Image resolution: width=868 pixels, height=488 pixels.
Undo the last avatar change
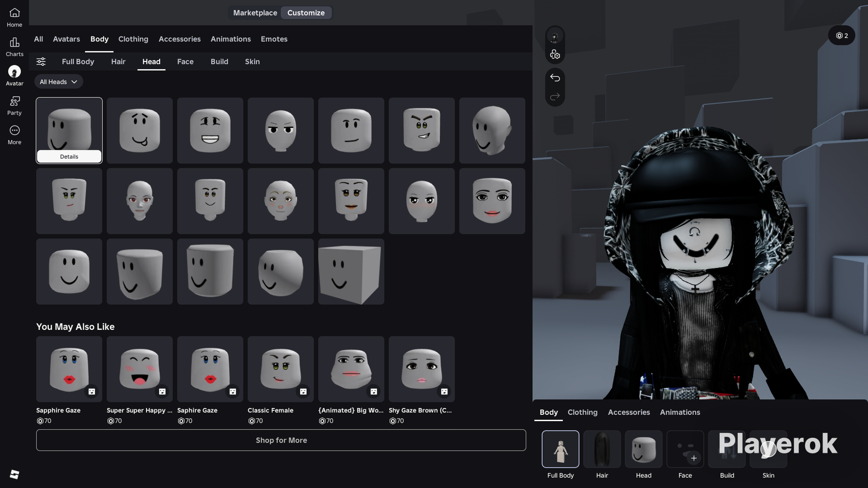point(555,78)
